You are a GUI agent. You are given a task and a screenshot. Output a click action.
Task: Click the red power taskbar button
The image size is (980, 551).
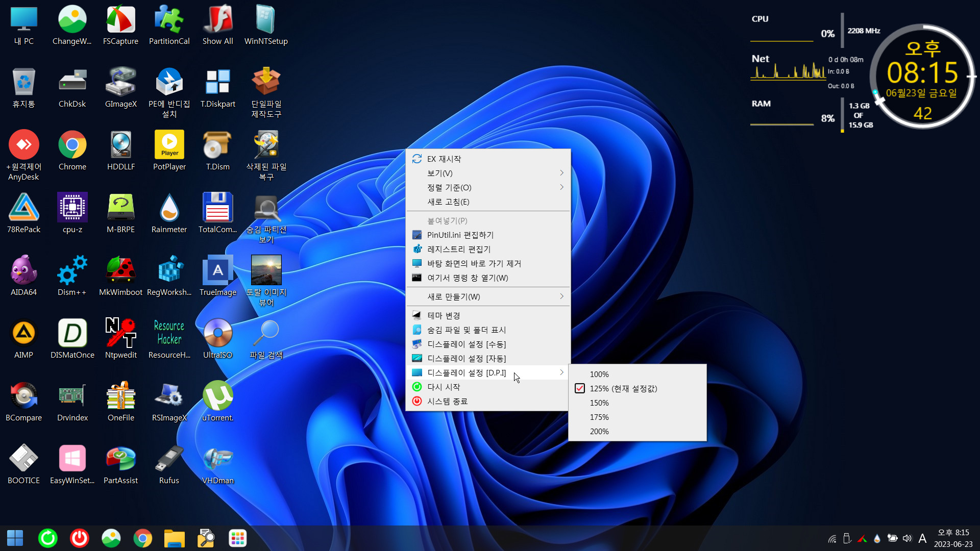[80, 538]
